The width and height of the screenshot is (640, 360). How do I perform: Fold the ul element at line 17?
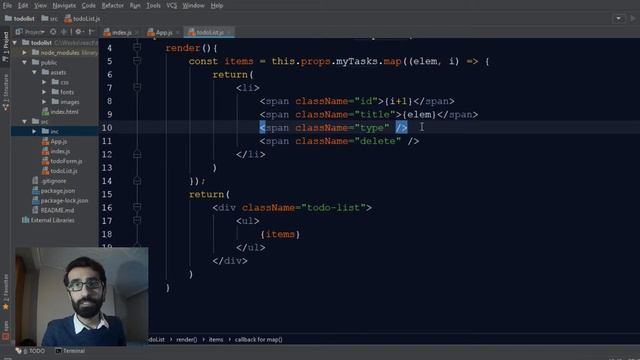click(137, 220)
